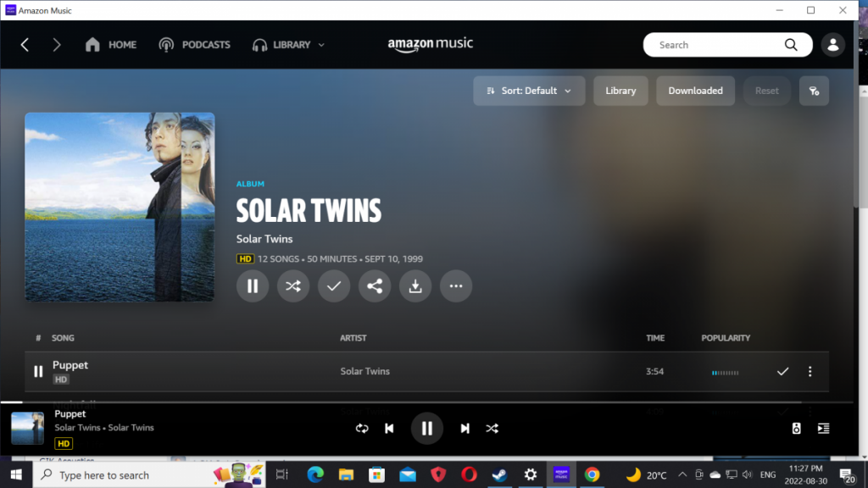Open the Windows Start menu
This screenshot has height=488, width=868.
coord(16,474)
